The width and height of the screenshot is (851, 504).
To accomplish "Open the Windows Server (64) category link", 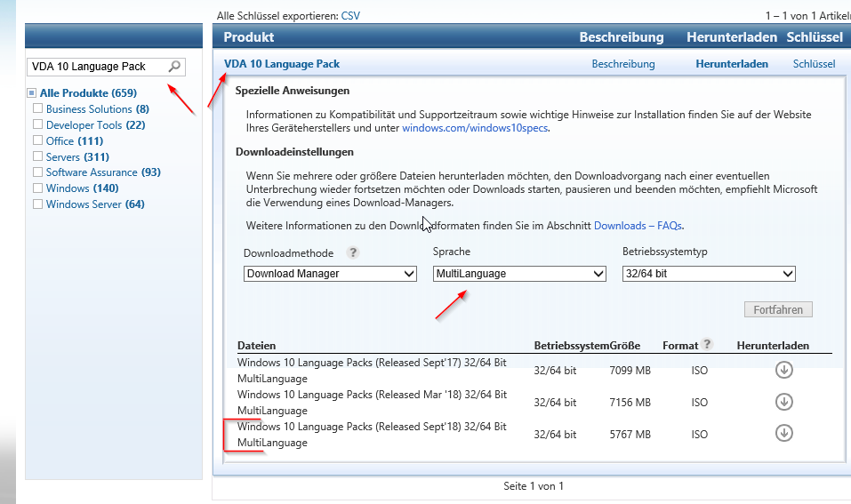I will pos(95,204).
